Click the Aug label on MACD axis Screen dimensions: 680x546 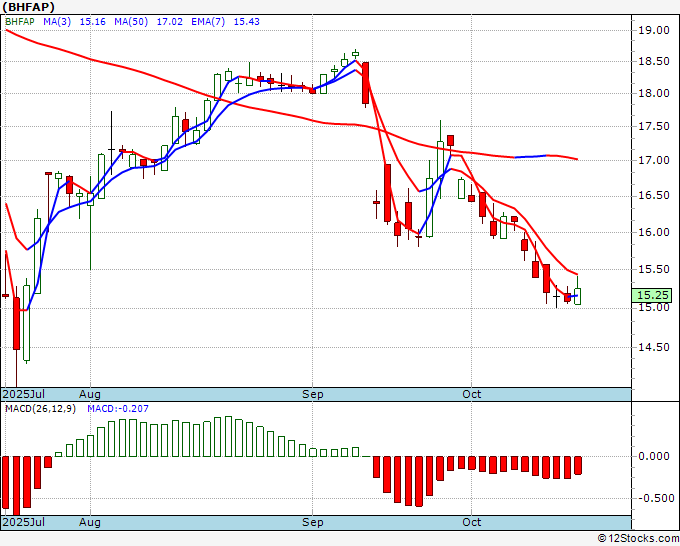[90, 522]
